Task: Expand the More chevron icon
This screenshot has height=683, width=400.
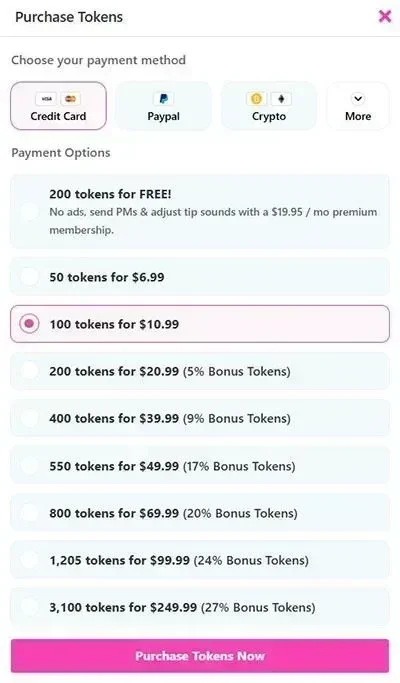Action: (x=358, y=99)
